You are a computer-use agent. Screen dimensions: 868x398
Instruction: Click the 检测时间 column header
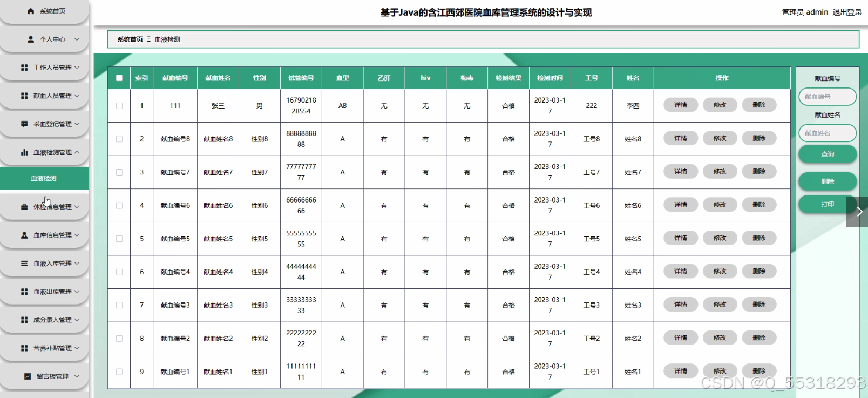(550, 78)
